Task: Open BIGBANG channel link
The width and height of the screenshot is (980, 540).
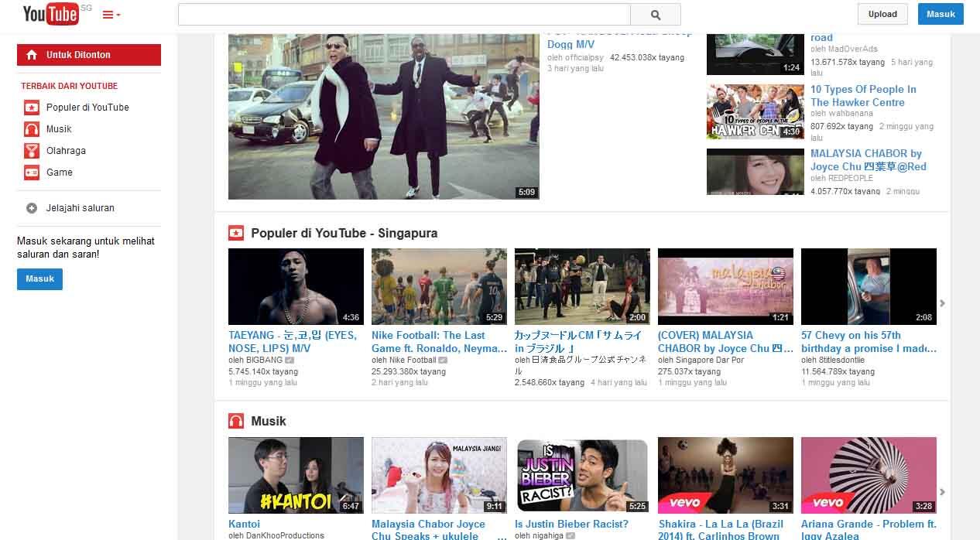Action: (262, 361)
